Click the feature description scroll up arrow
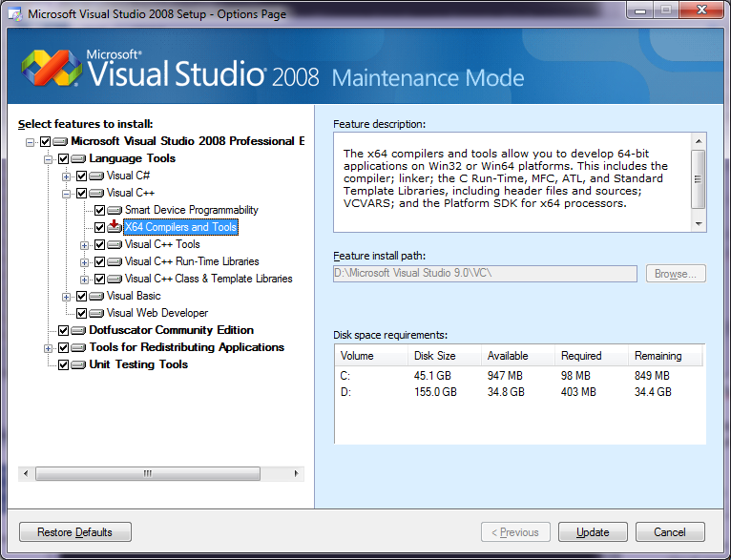 coord(699,140)
